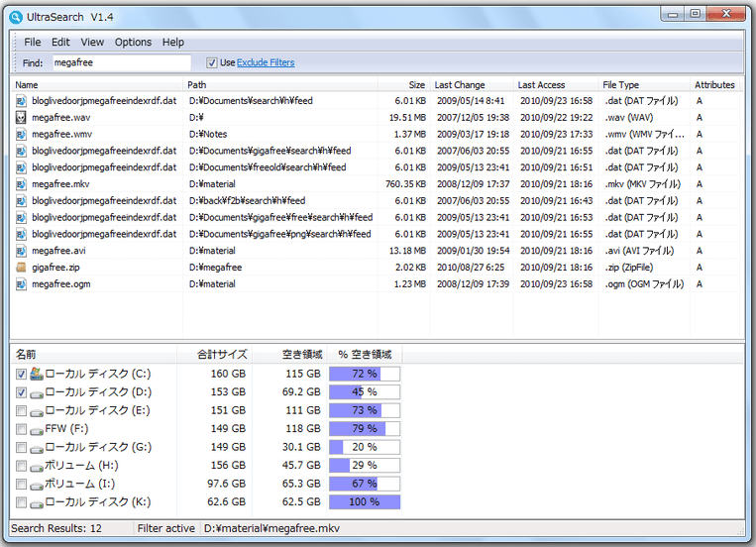Viewport: 756px width, 547px height.
Task: Click the file icon for megafree.wav
Action: click(x=21, y=117)
